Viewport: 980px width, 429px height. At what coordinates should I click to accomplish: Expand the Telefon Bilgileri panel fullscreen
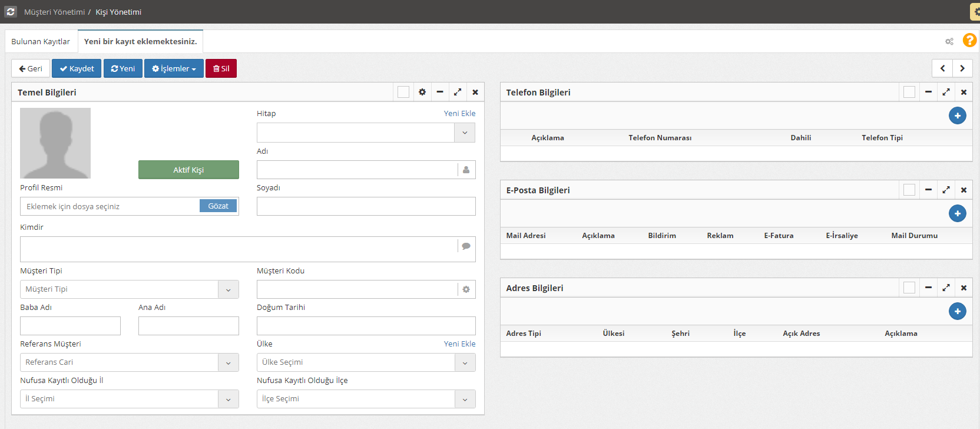pos(946,92)
